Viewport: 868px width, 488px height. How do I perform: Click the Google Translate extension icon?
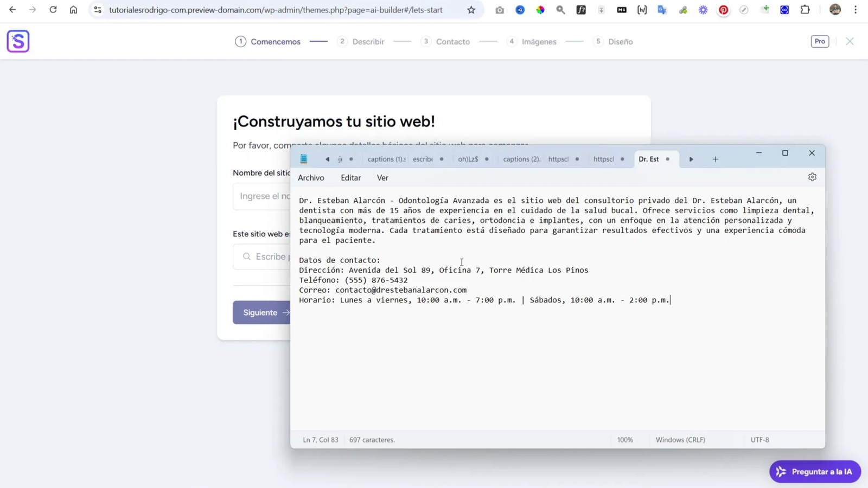[662, 10]
